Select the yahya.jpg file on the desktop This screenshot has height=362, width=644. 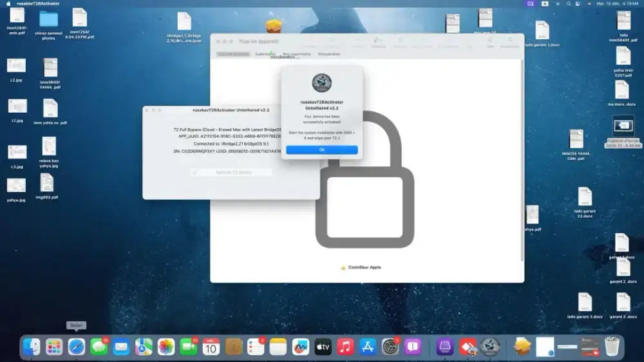[x=16, y=186]
